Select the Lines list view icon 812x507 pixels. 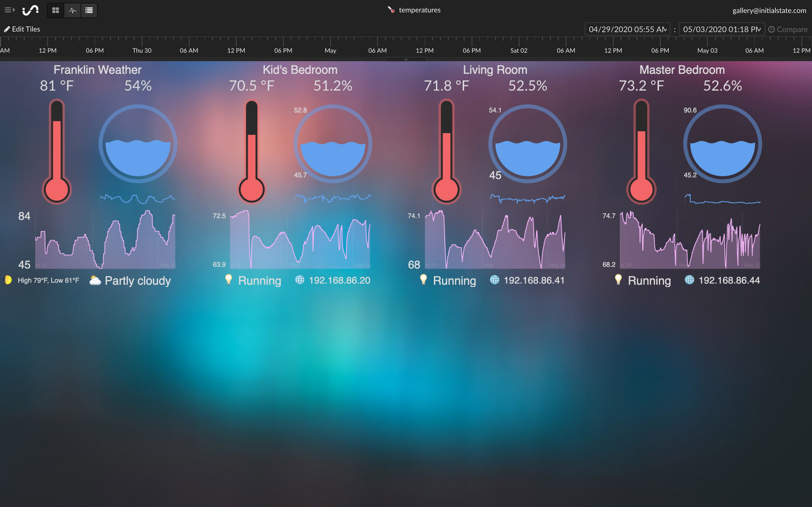[89, 10]
